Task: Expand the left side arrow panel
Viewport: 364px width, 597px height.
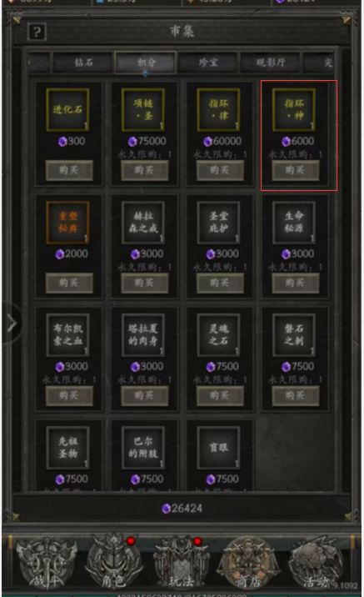Action: point(12,323)
